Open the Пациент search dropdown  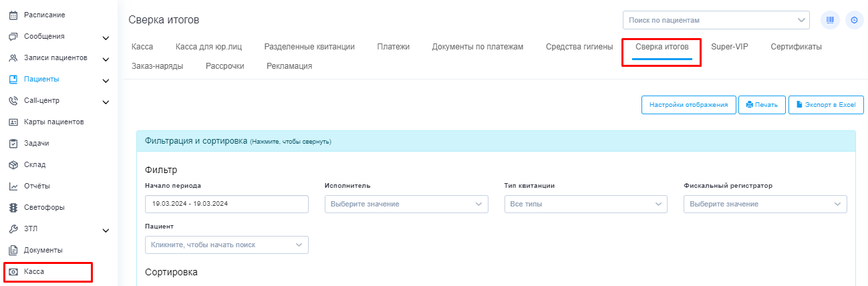[227, 245]
